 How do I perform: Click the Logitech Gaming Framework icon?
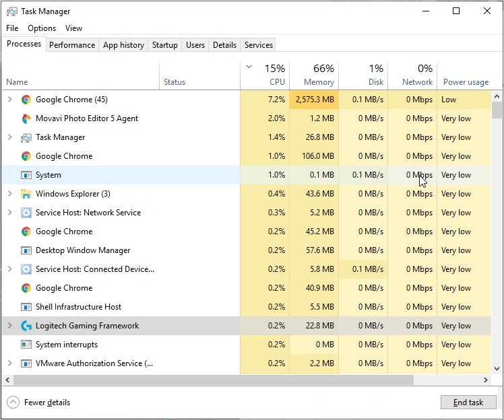coord(26,326)
